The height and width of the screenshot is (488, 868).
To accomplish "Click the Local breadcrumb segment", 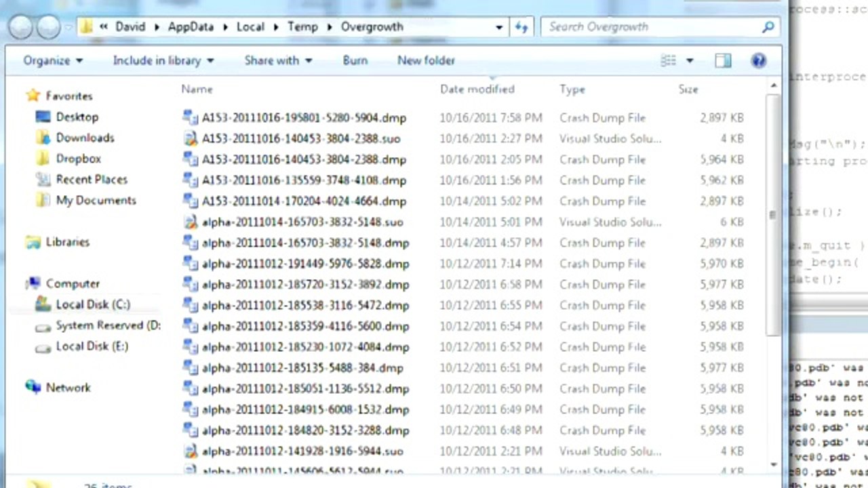I will [x=250, y=27].
